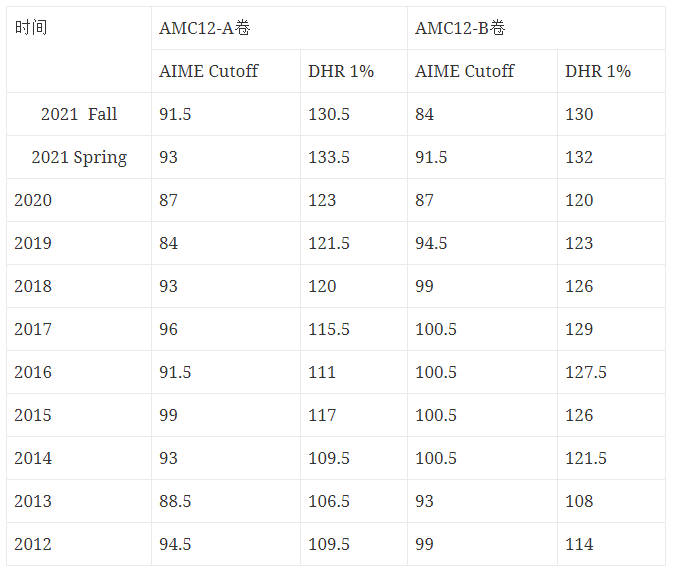The image size is (673, 573).
Task: Select the AMC12-A卷 column header
Action: tap(279, 28)
